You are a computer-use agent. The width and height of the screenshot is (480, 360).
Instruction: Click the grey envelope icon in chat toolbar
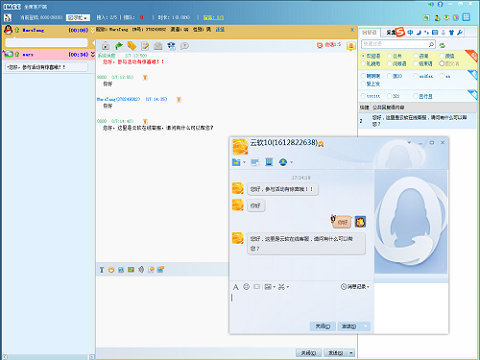pos(158,46)
